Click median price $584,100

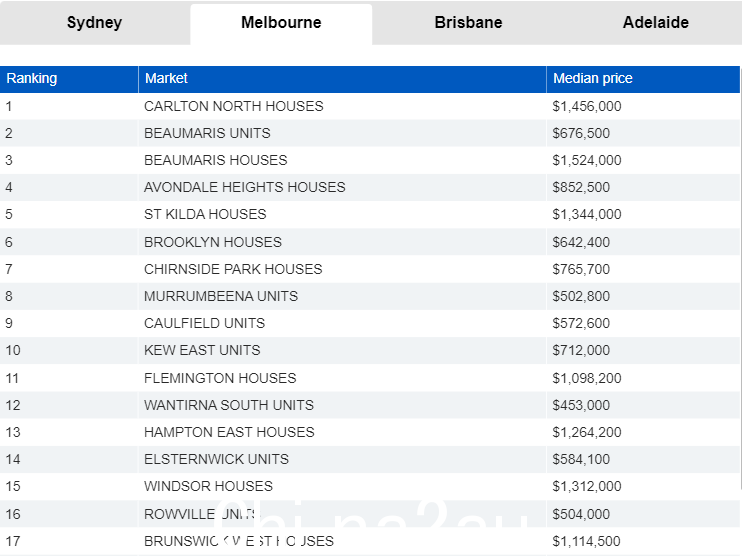[x=581, y=459]
